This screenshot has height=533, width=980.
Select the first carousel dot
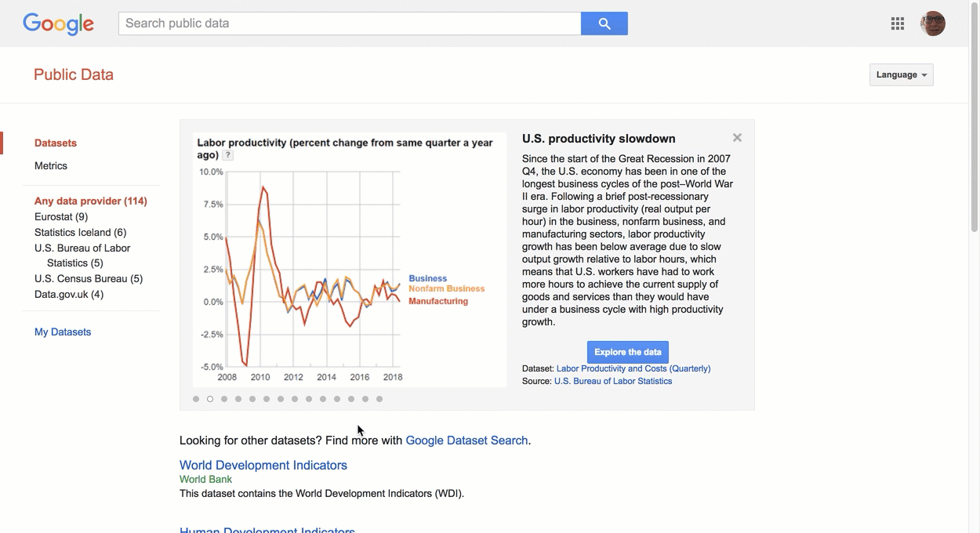tap(196, 399)
